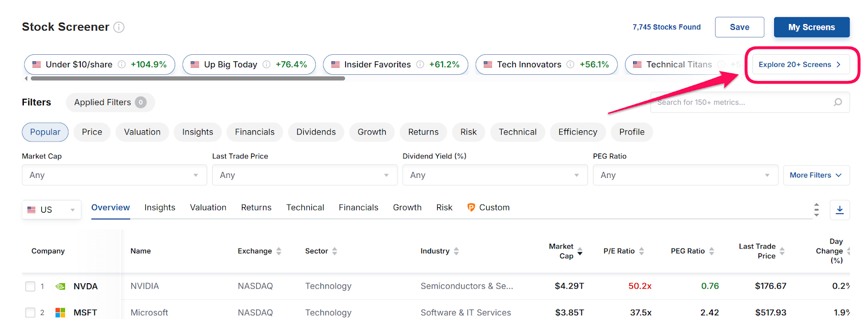This screenshot has width=868, height=319.
Task: Click info icon on Under $10/share screen
Action: (122, 65)
